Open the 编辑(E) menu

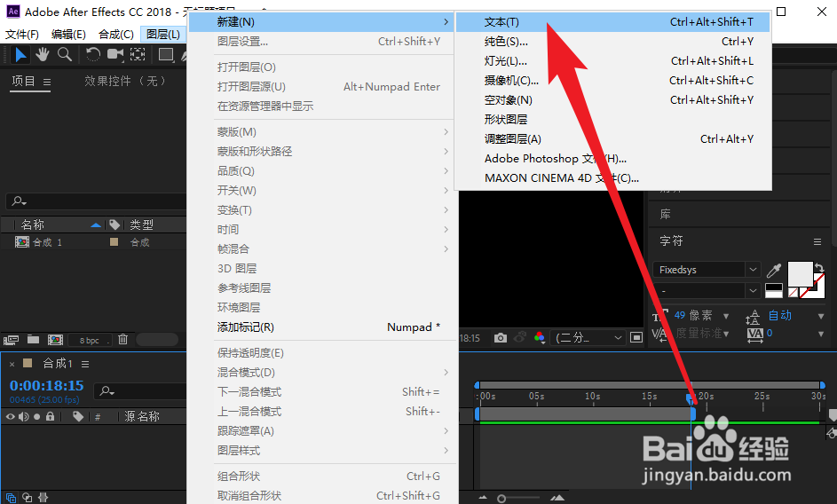tap(68, 35)
